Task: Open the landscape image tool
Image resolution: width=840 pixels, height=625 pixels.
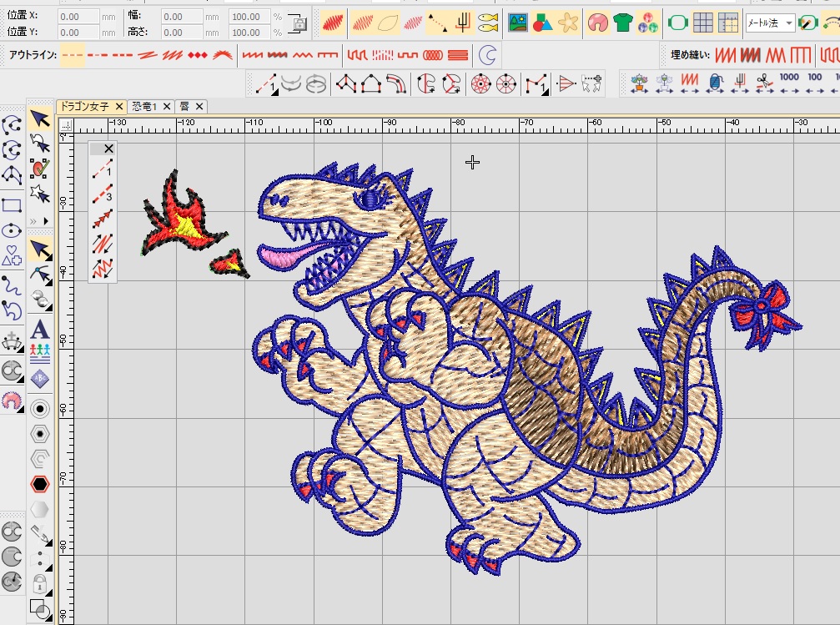Action: coord(517,23)
